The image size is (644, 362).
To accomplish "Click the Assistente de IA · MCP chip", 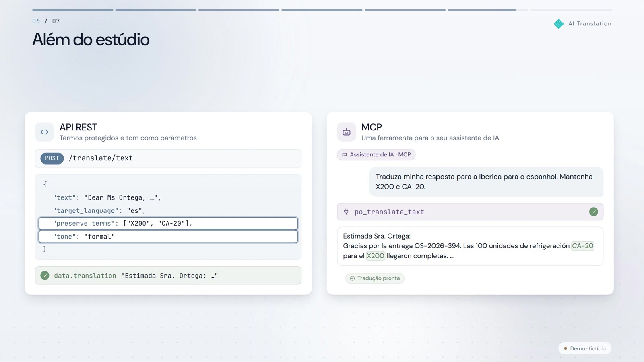I will pos(376,155).
